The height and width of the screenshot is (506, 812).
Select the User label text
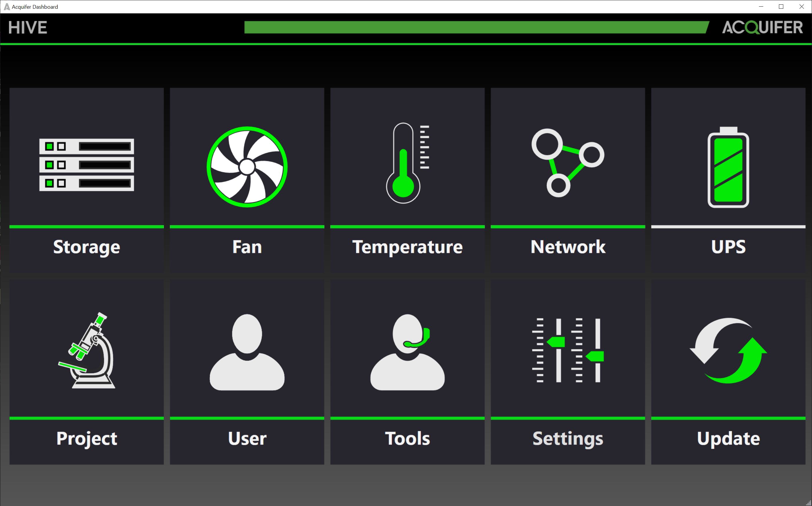pos(247,438)
